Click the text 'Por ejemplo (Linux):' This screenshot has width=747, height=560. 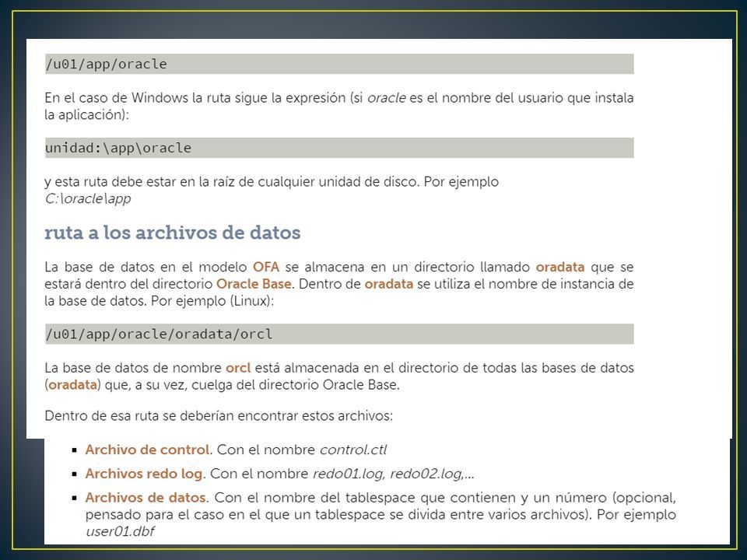point(212,301)
